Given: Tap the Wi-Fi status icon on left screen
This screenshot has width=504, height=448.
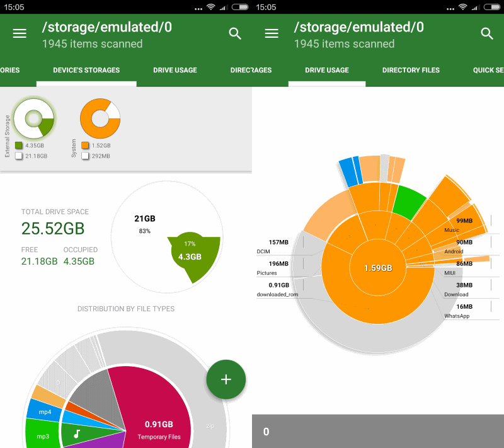Looking at the screenshot, I should pyautogui.click(x=211, y=7).
